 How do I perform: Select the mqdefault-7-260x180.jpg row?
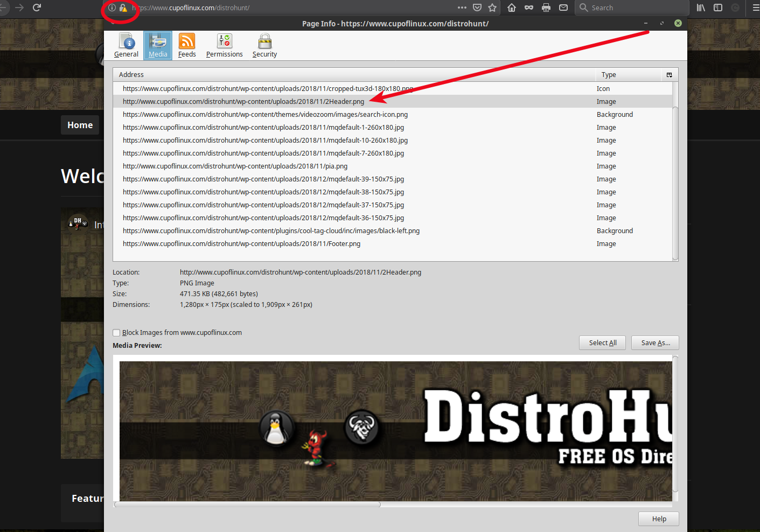click(393, 153)
